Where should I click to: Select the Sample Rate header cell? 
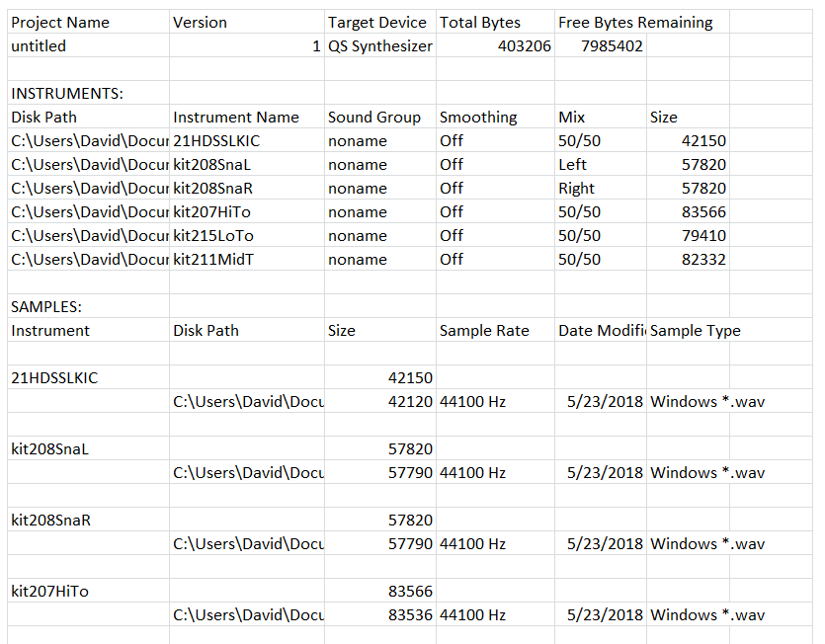point(484,330)
